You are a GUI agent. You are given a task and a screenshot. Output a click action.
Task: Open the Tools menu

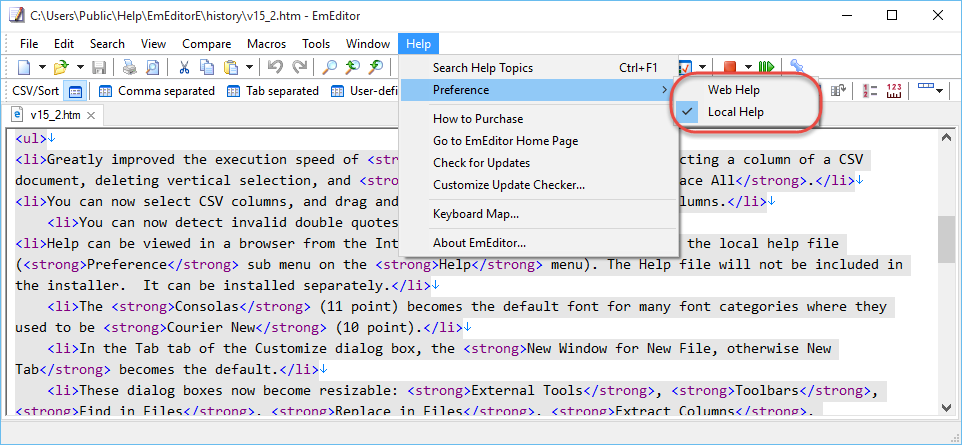tap(316, 44)
